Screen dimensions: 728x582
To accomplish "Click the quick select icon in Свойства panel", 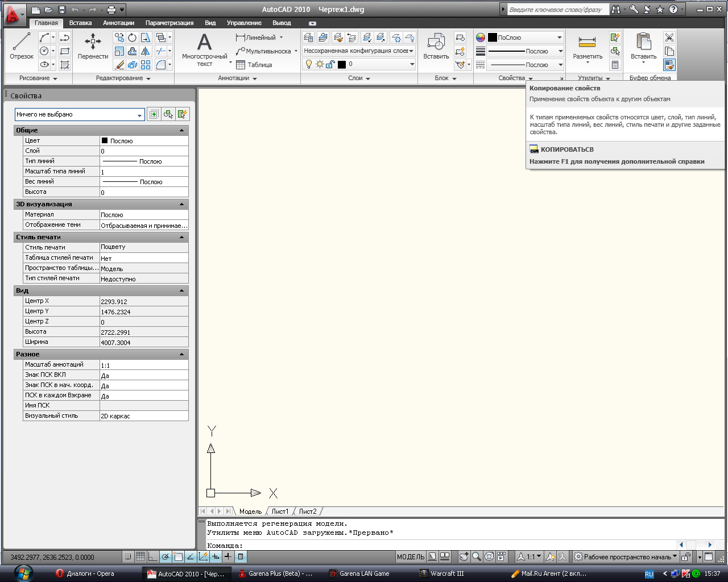I will click(x=182, y=114).
